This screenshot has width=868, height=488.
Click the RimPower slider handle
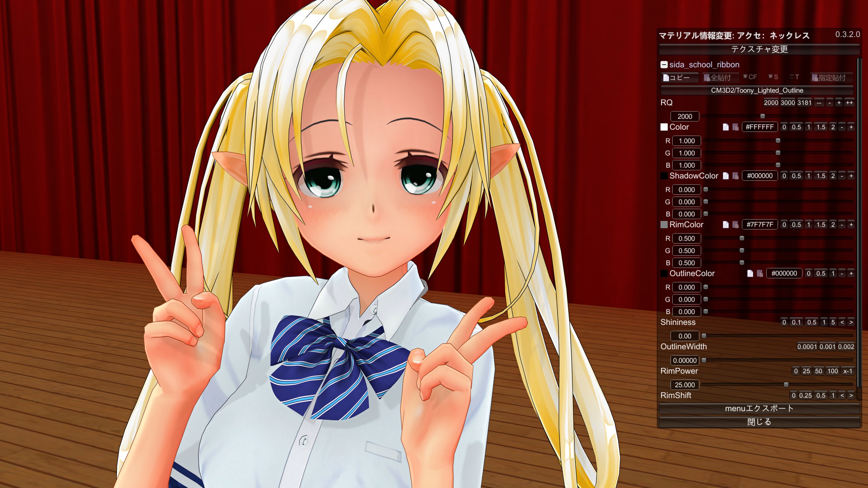click(x=786, y=385)
